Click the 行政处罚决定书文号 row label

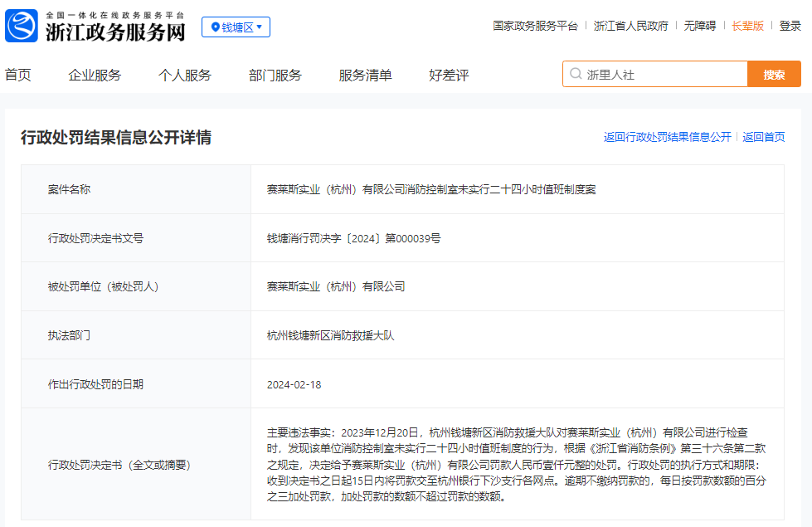[x=95, y=238]
